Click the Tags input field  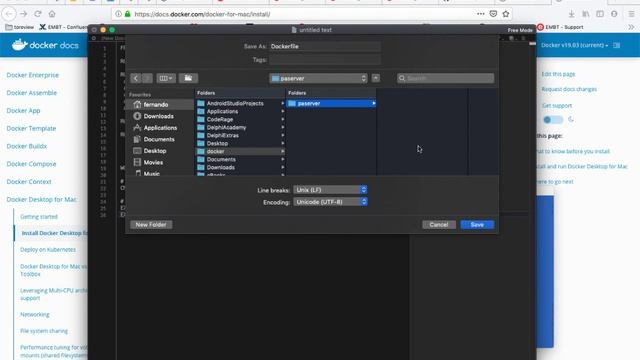coord(325,60)
